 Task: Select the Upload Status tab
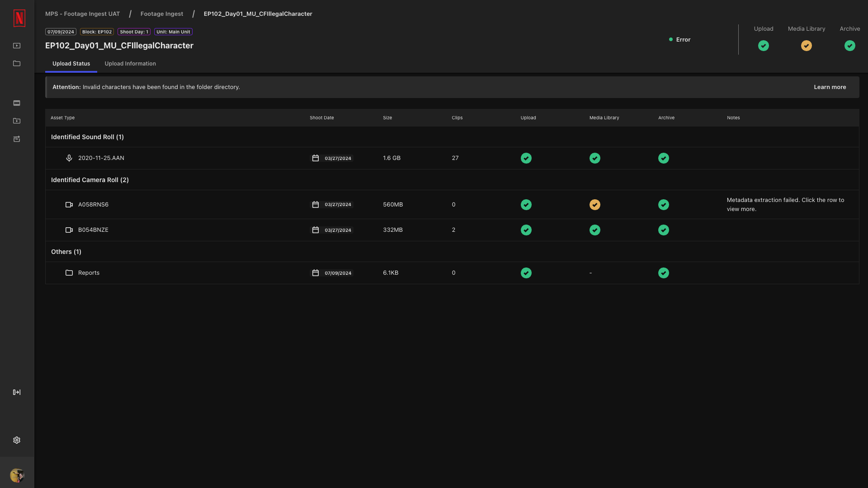pos(71,64)
